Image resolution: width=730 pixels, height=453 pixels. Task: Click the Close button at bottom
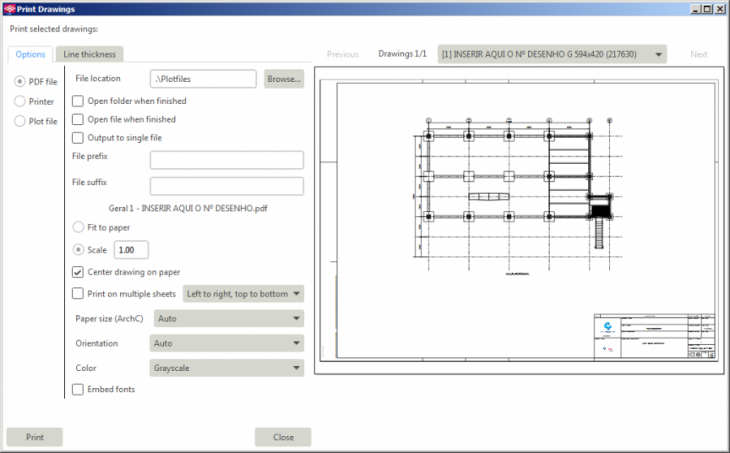tap(283, 437)
